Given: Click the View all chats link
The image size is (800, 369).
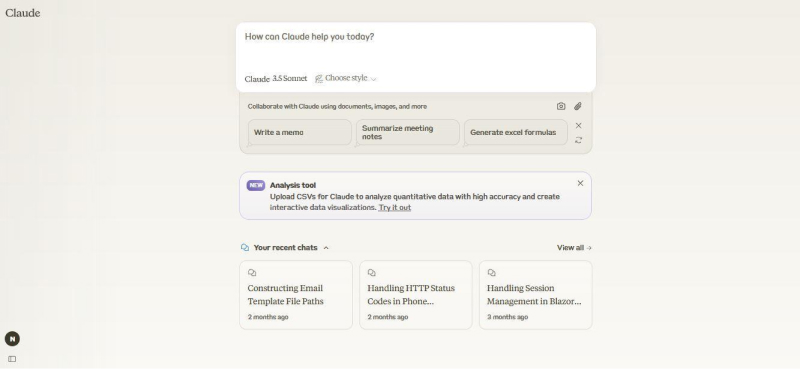Looking at the screenshot, I should (x=574, y=248).
